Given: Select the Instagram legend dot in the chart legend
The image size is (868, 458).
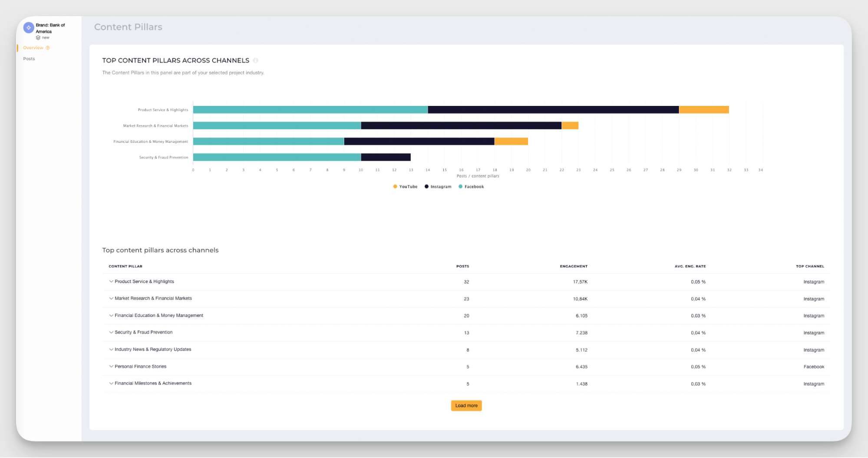Looking at the screenshot, I should pyautogui.click(x=426, y=187).
